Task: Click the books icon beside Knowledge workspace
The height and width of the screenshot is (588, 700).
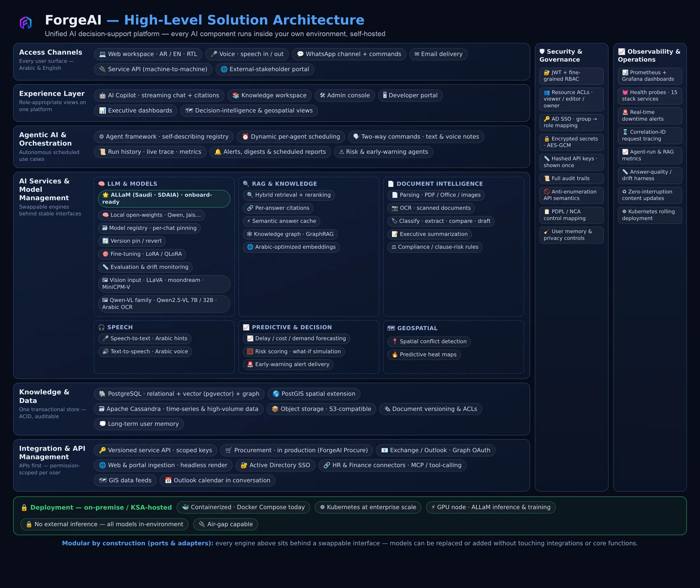Action: [236, 96]
